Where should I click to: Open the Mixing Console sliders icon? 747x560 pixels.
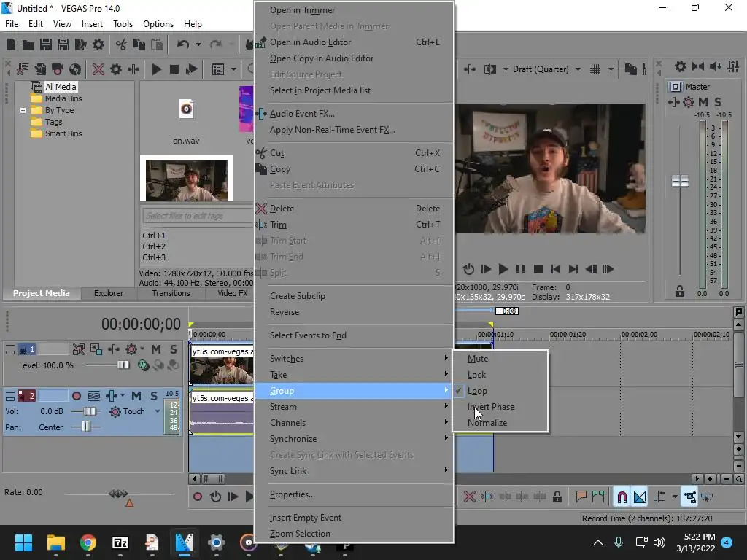pos(733,66)
